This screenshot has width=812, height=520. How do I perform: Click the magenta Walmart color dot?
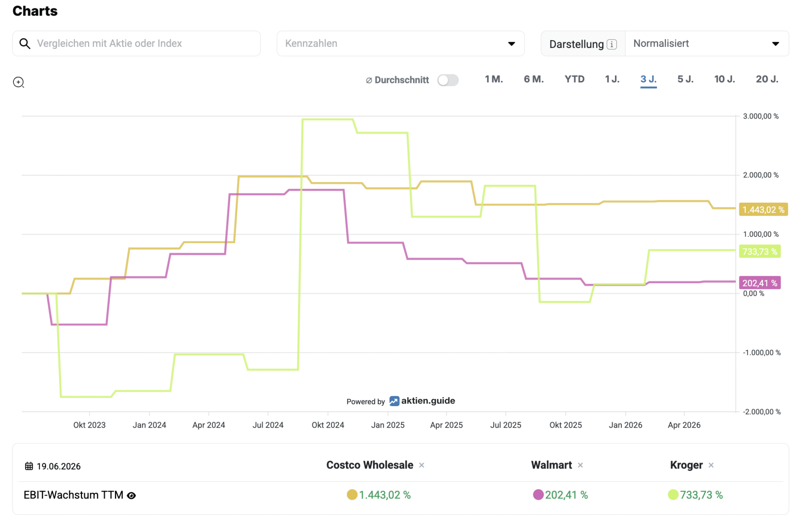pos(538,495)
